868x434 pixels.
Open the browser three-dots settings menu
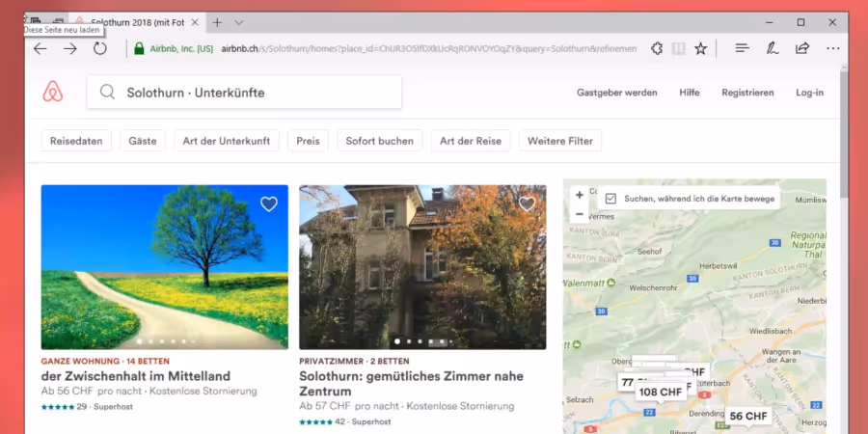point(832,49)
